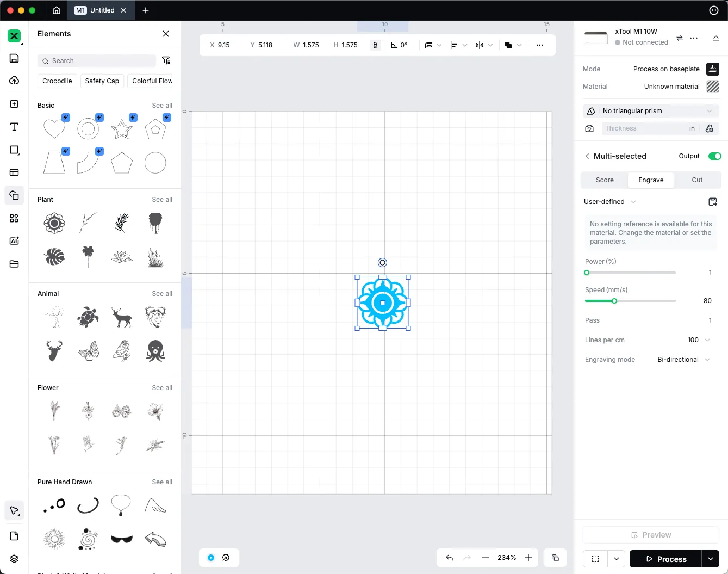Click the Search input field
This screenshot has width=728, height=574.
click(97, 61)
